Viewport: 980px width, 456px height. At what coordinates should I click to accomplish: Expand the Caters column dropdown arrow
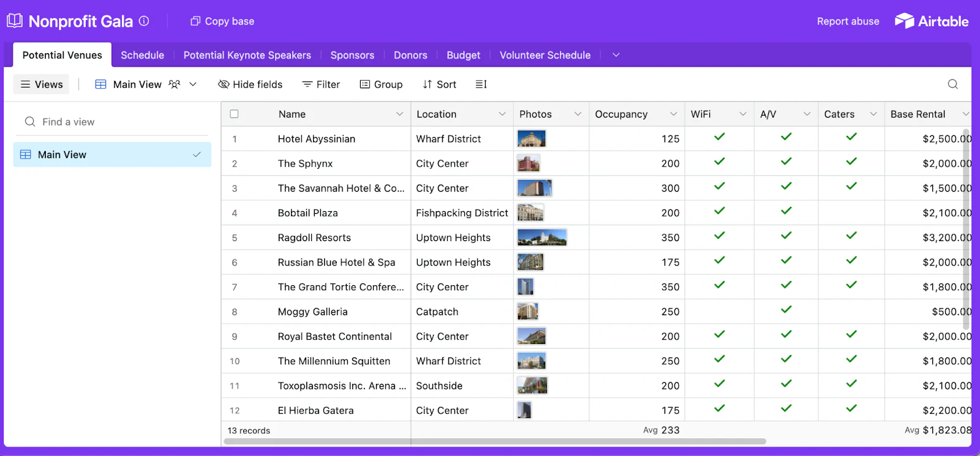(873, 114)
